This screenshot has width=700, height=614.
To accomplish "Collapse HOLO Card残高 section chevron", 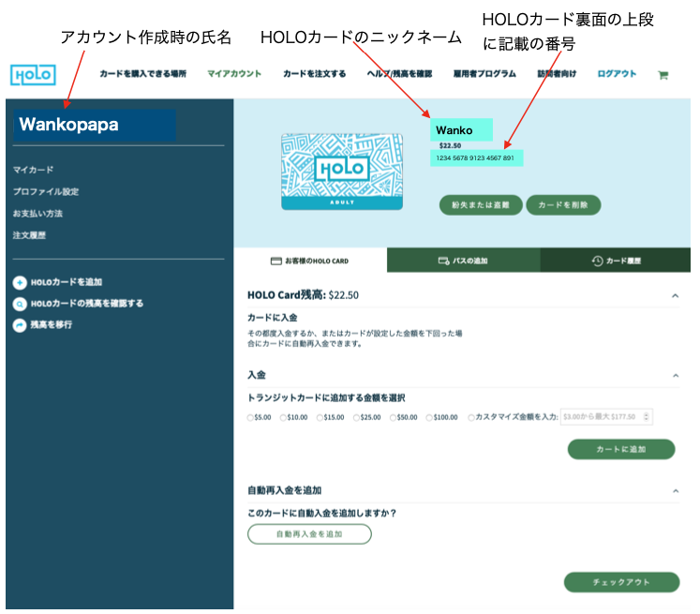I will click(675, 295).
